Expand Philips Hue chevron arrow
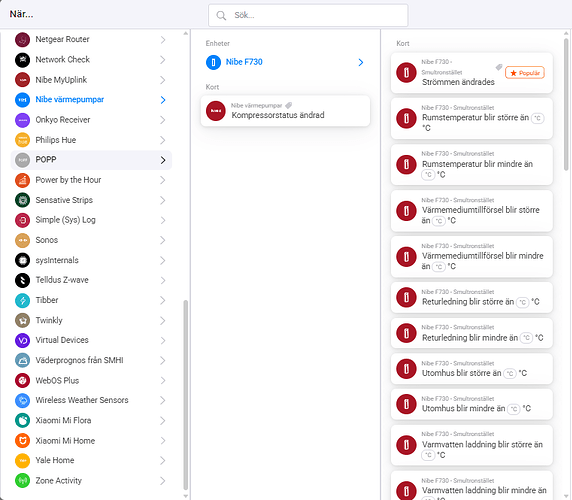The width and height of the screenshot is (572, 500). (163, 140)
